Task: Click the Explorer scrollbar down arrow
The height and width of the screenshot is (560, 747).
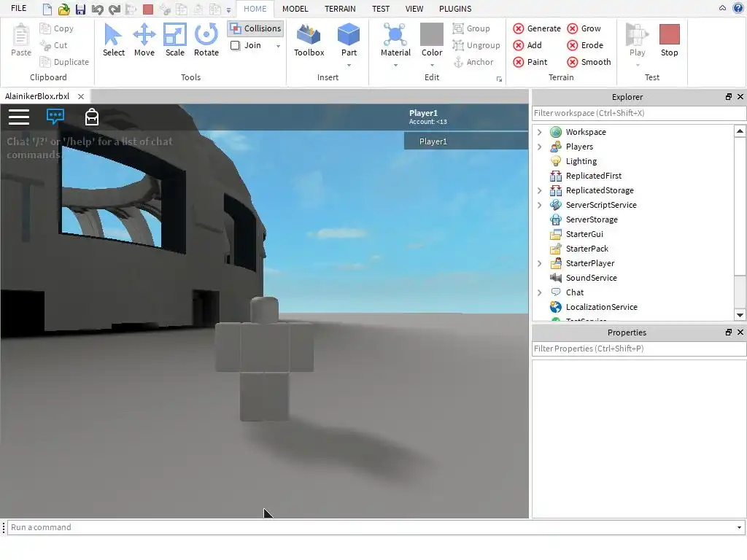Action: coord(740,315)
